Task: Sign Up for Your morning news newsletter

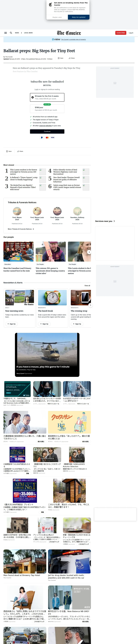Action: coord(11,324)
